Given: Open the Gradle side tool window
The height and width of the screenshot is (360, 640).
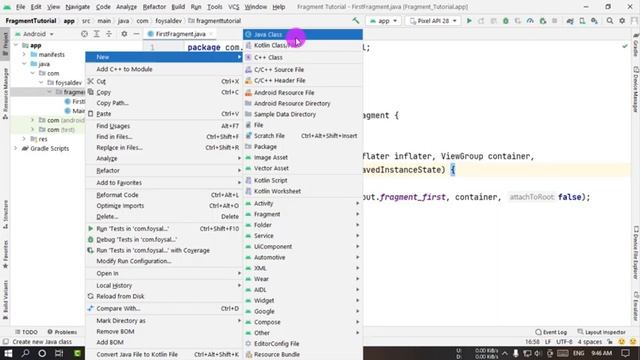Looking at the screenshot, I should 636,46.
